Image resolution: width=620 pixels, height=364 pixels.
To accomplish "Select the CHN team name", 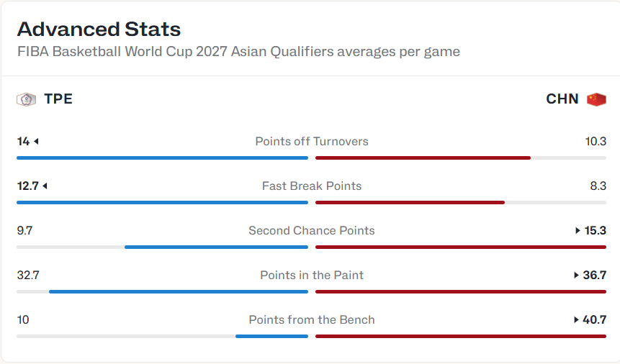I will pyautogui.click(x=562, y=99).
